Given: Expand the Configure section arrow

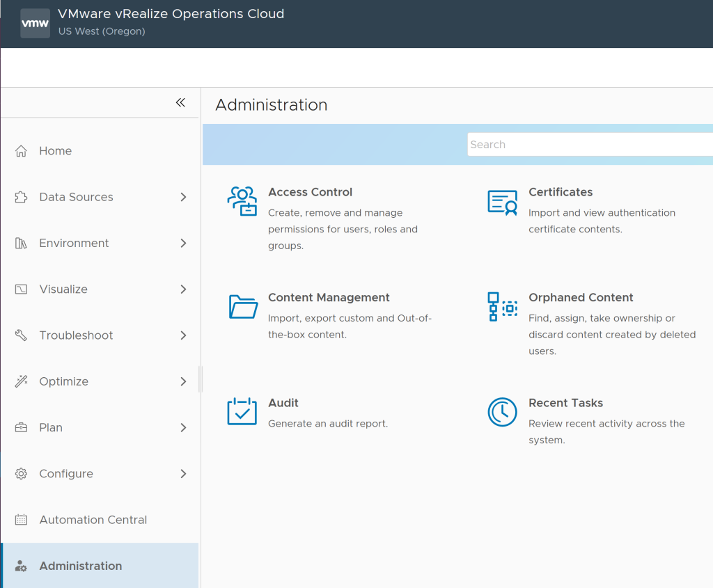Looking at the screenshot, I should 183,474.
